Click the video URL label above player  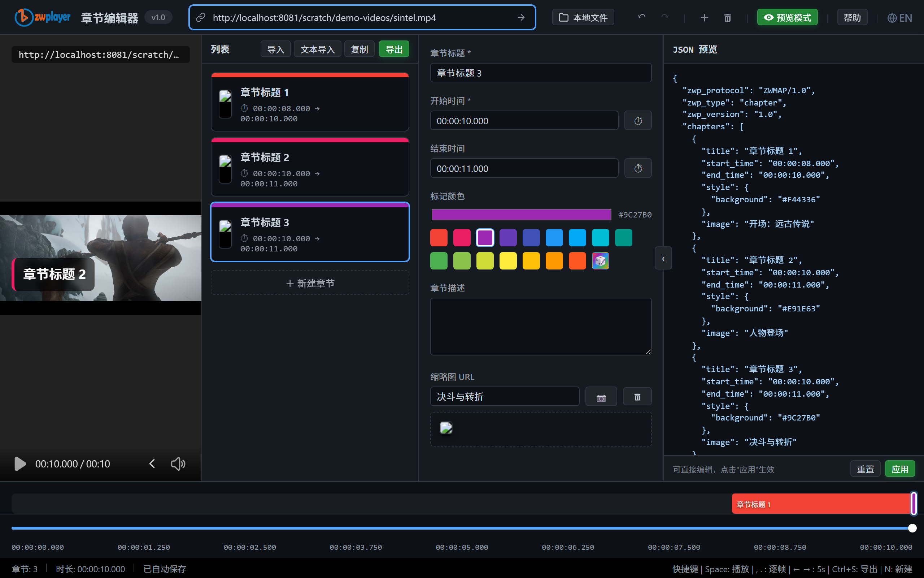click(100, 55)
